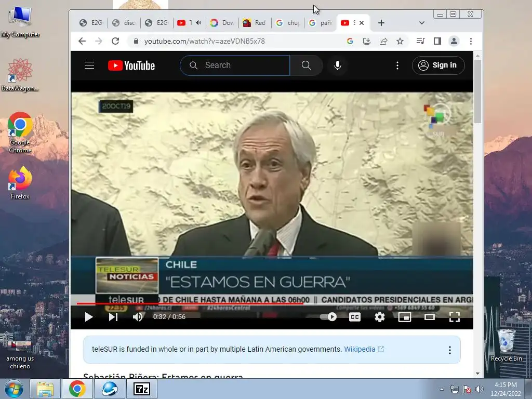
Task: Toggle Chrome side panel
Action: tap(437, 41)
